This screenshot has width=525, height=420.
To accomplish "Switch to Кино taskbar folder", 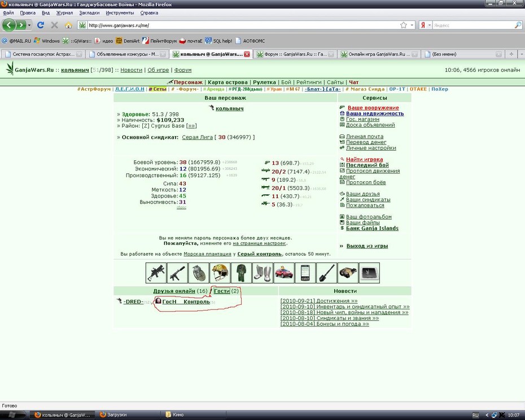I will tap(194, 415).
